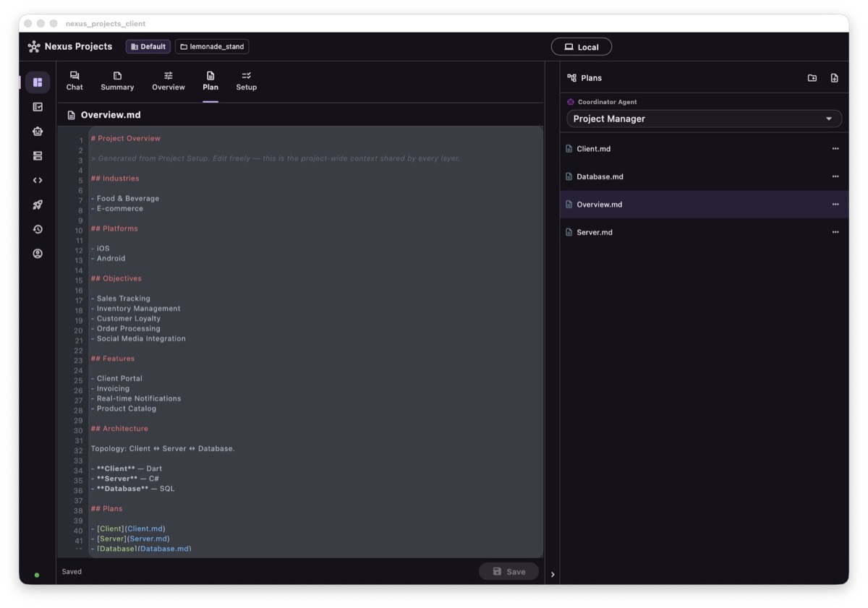
Task: Click the '**Client** — Dart' line
Action: click(127, 469)
